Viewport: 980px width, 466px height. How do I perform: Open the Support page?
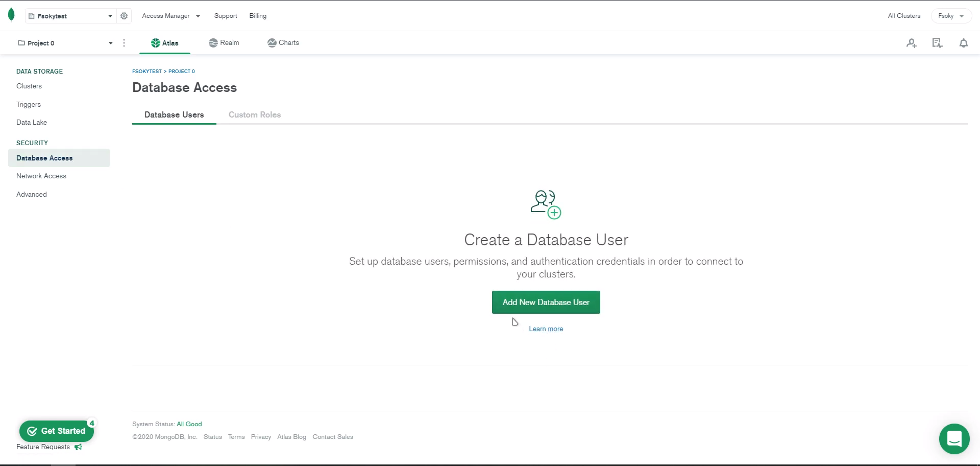point(226,16)
